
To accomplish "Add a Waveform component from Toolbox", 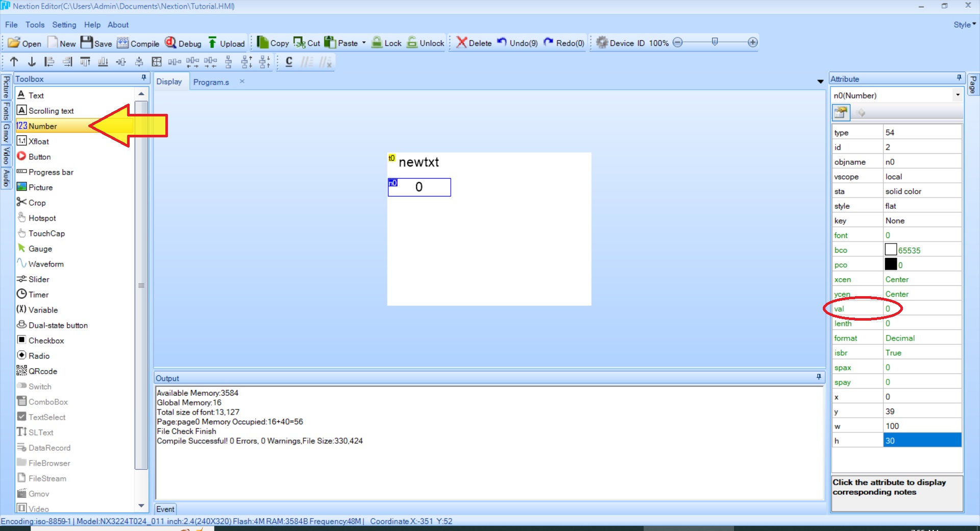I will (x=45, y=264).
